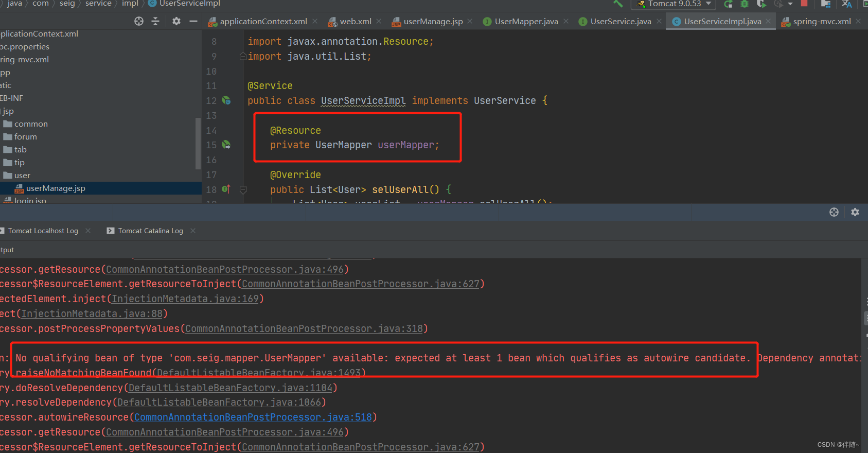The height and width of the screenshot is (453, 868).
Task: Open Project panel settings gear
Action: (176, 21)
